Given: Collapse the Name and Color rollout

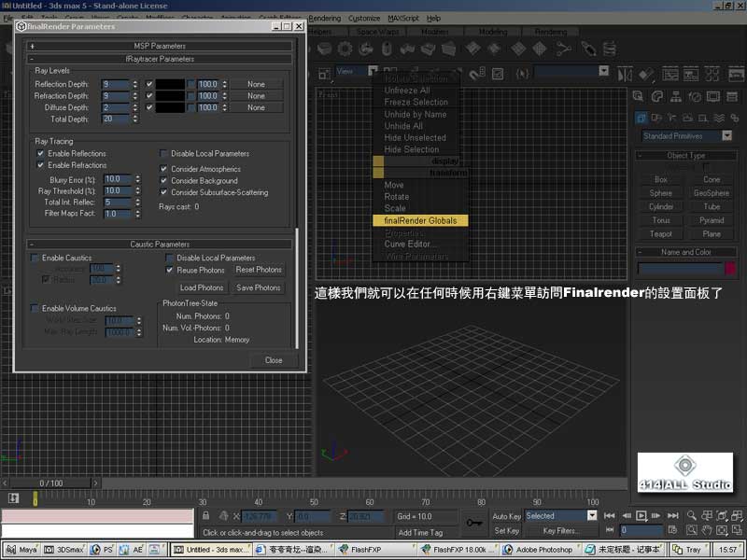Looking at the screenshot, I should click(686, 252).
